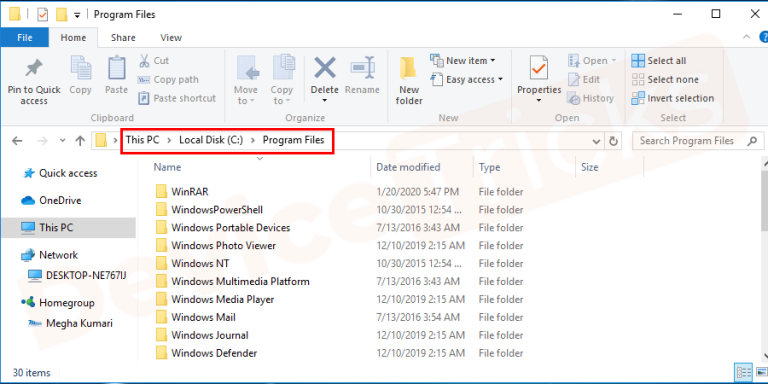768x384 pixels.
Task: Click the Refresh button by address bar
Action: point(613,142)
